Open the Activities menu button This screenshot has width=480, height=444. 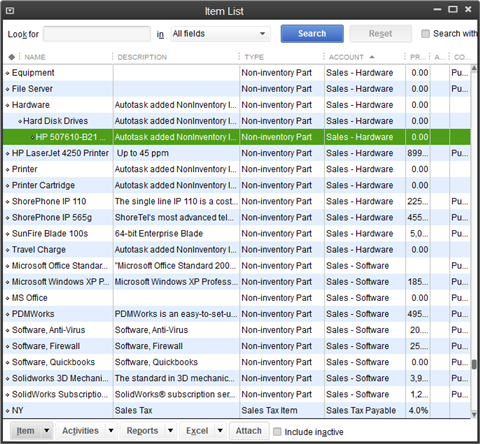[80, 431]
